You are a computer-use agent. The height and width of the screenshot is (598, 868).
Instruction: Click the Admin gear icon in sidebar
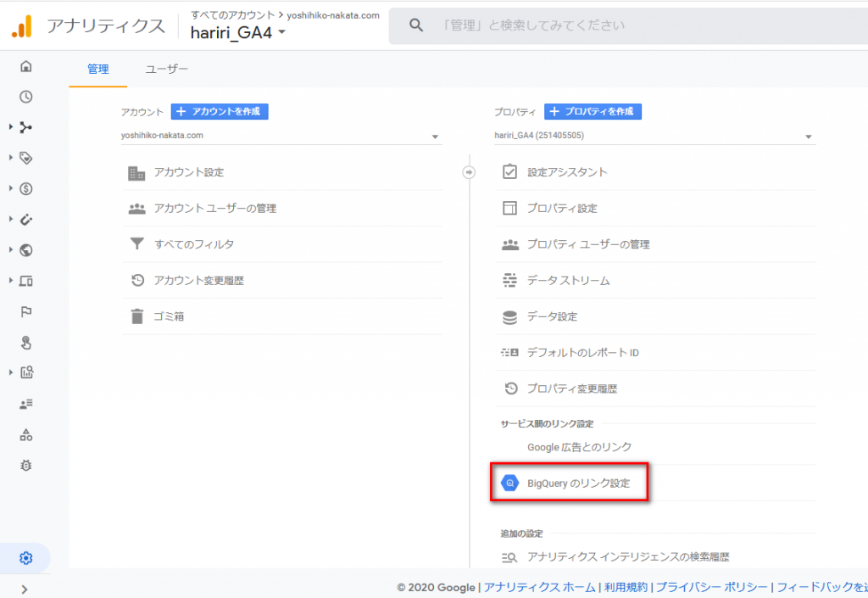pyautogui.click(x=26, y=557)
